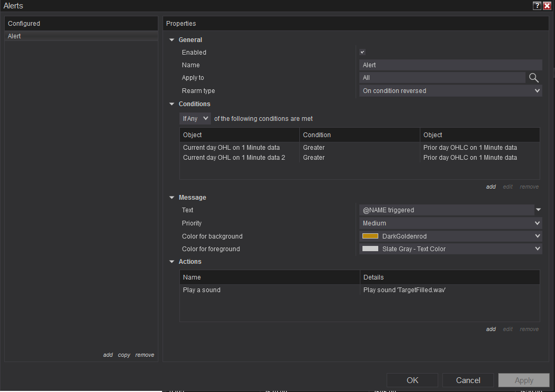Click the DarkGoldenrod background color swatch
This screenshot has width=555, height=392.
(x=370, y=236)
